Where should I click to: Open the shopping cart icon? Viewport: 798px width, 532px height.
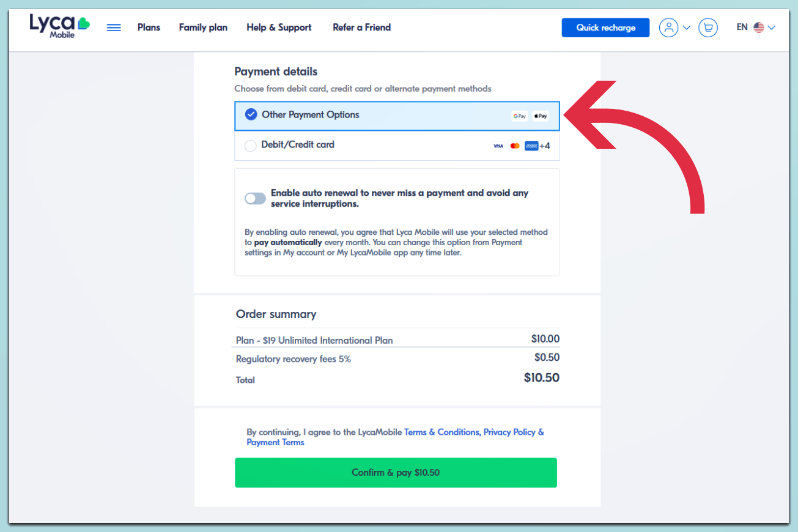(708, 28)
